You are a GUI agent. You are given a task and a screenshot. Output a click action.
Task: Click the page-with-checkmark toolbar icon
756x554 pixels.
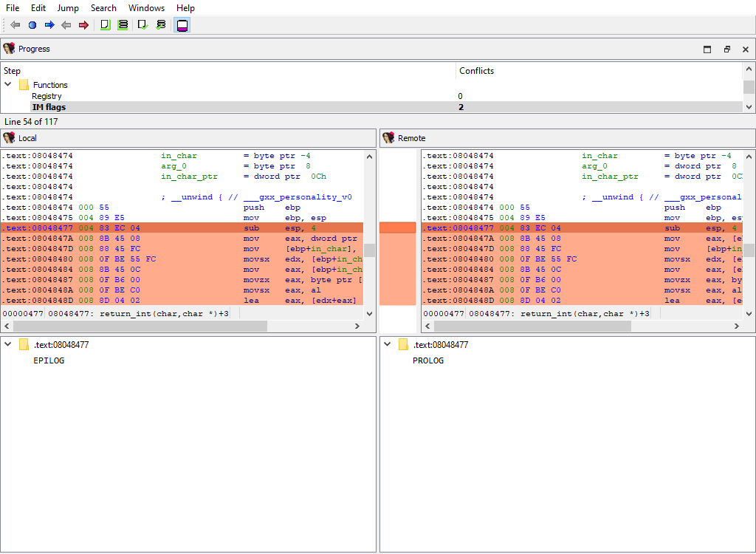point(143,25)
